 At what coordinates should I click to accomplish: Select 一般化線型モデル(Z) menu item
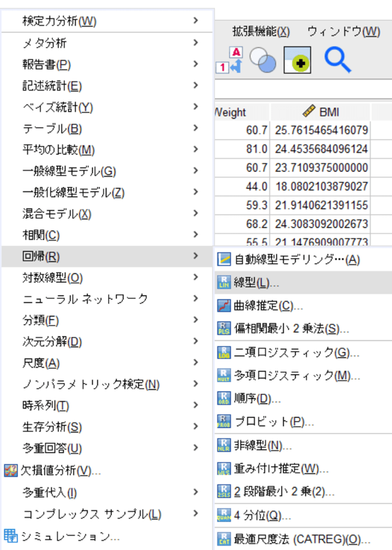(x=108, y=192)
